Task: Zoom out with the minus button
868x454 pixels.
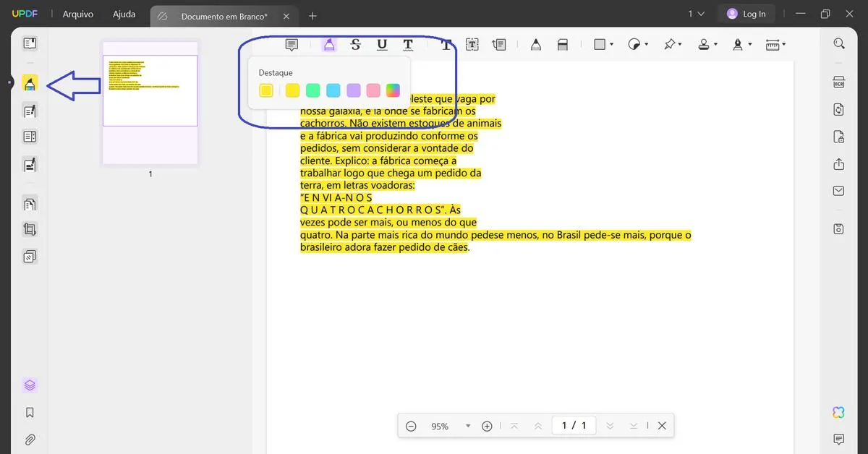Action: [411, 426]
